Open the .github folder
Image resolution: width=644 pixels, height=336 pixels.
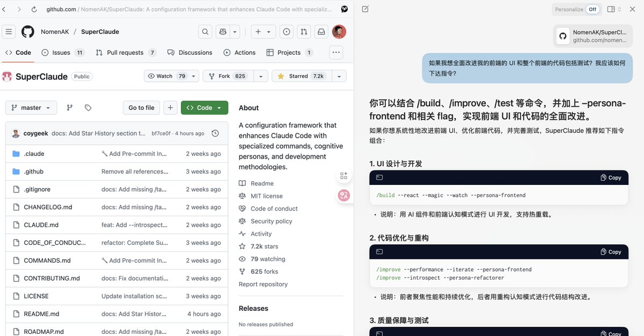click(34, 171)
